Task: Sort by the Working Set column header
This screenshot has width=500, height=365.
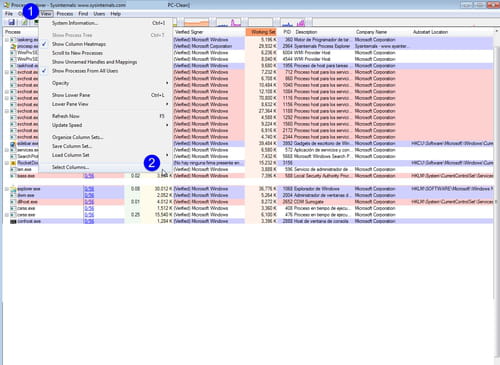Action: click(x=261, y=32)
